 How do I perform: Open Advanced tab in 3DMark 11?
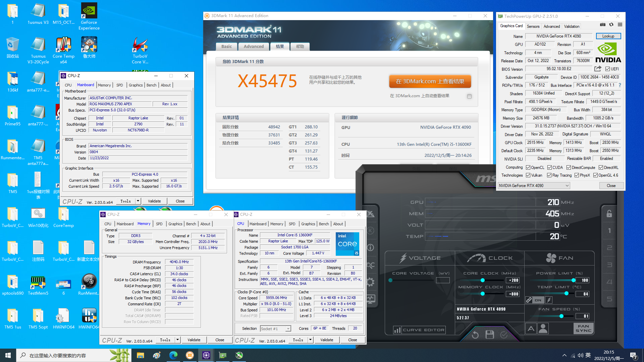[x=254, y=47]
